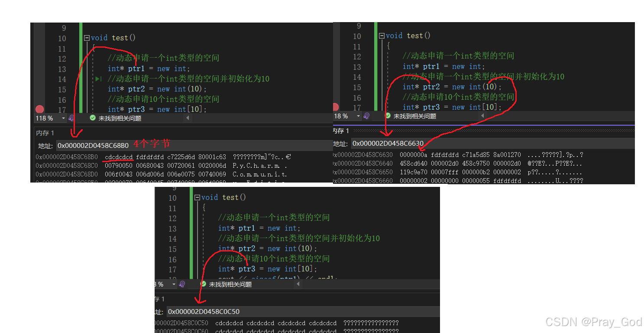Click the red breakpoint circle in left panel margin
644x333 pixels.
click(39, 109)
